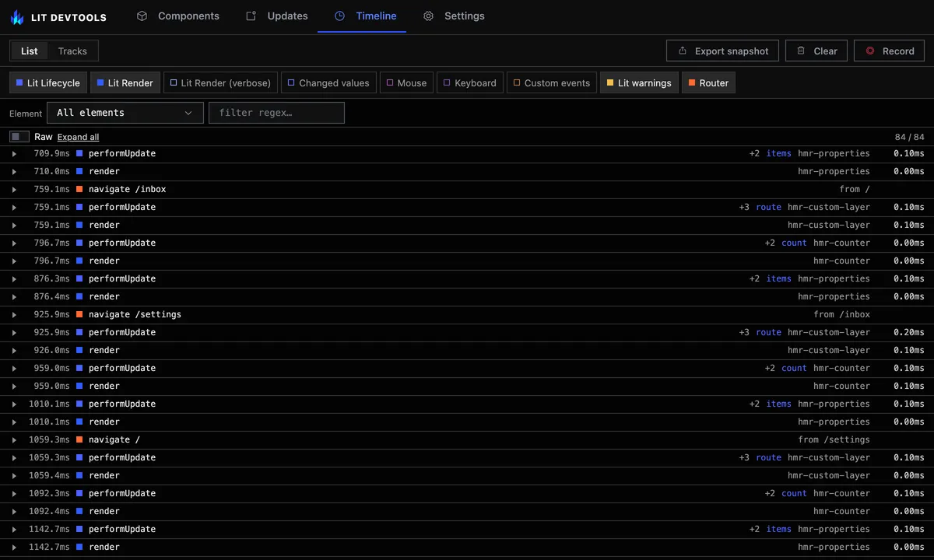Expand render row at 710.0ms
The image size is (934, 560).
[x=14, y=171]
